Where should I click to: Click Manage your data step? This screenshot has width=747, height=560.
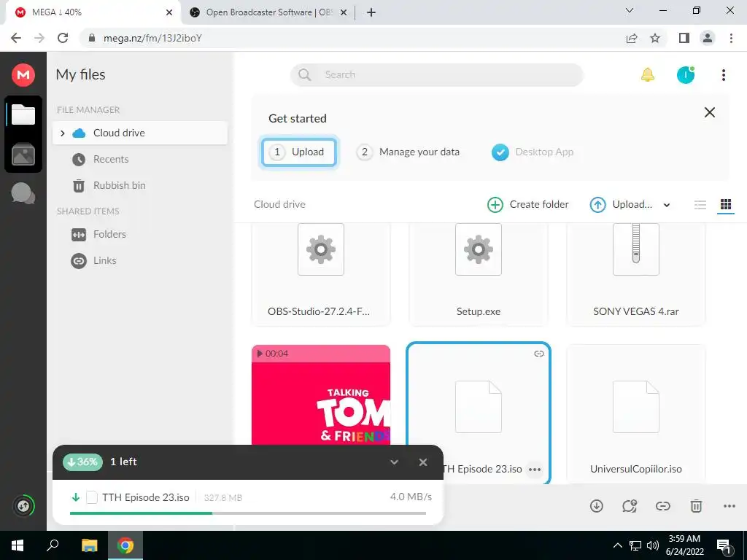coord(409,152)
